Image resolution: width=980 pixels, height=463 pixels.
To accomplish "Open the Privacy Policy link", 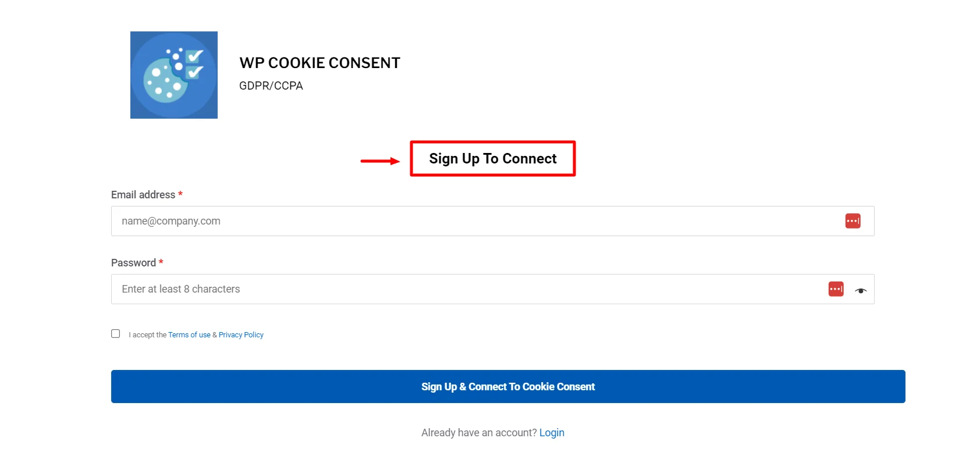I will [240, 334].
